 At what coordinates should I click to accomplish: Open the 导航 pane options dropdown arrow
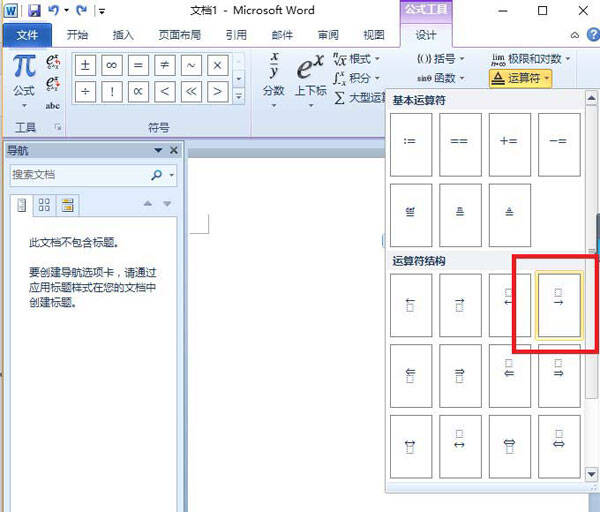pos(158,150)
